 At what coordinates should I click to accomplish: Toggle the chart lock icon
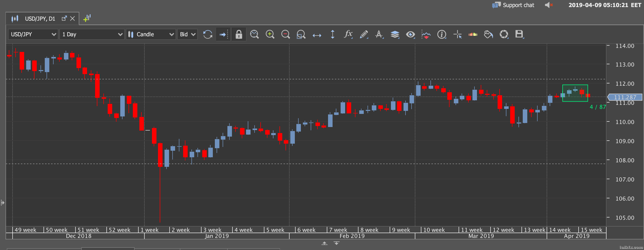point(239,34)
